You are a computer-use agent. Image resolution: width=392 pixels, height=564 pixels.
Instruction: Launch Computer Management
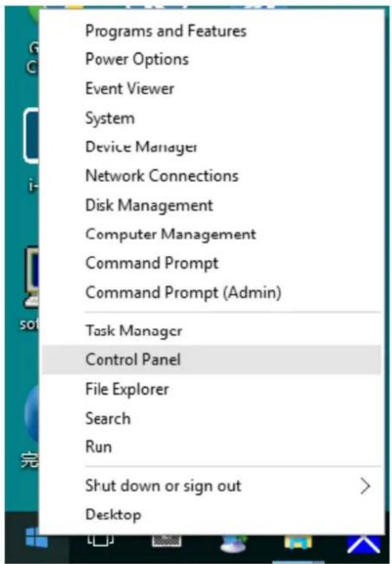[170, 234]
